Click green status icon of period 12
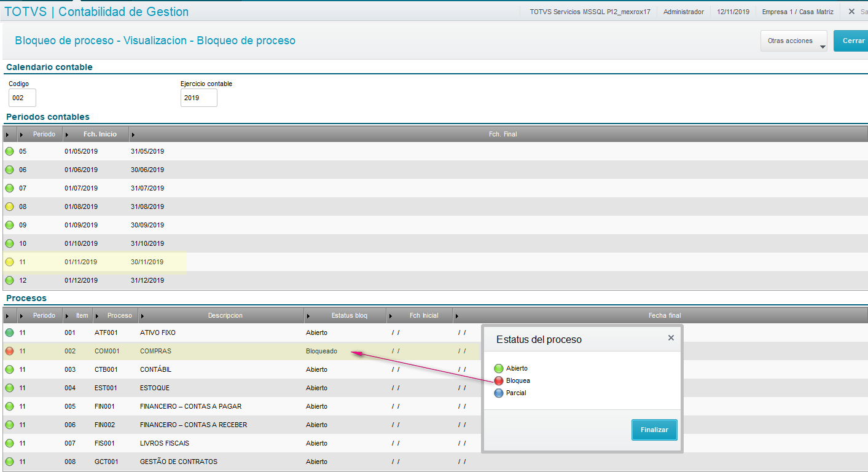Screen dimensions: 868x472 [9, 280]
